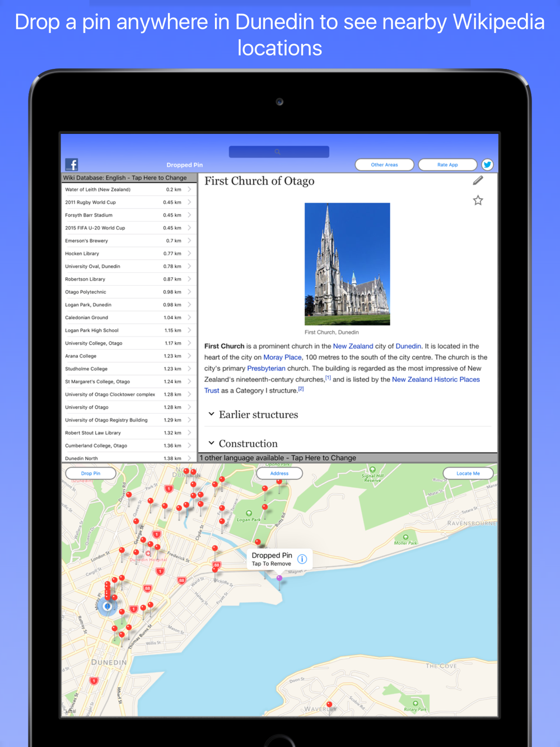Select 'University of Otago Clocktower complex' row
This screenshot has height=747, width=560.
[x=129, y=395]
